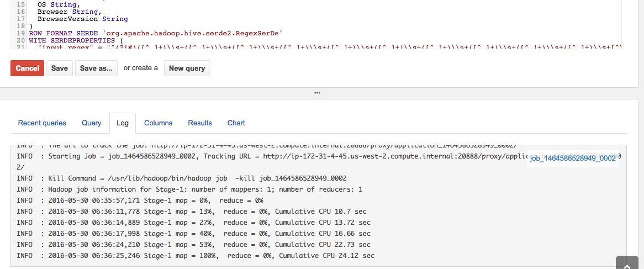Cancel the running query

(x=27, y=68)
